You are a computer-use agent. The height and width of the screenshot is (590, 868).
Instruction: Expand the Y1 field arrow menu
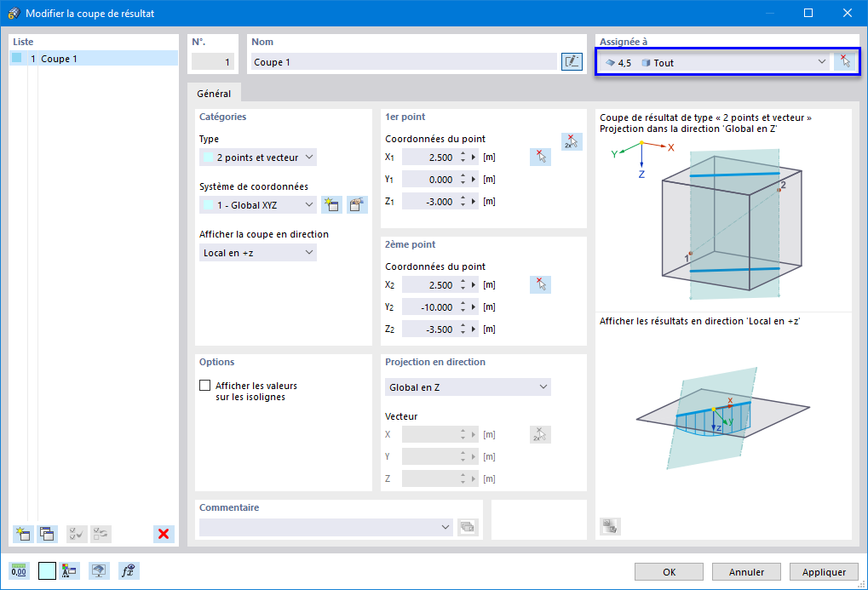pos(474,180)
